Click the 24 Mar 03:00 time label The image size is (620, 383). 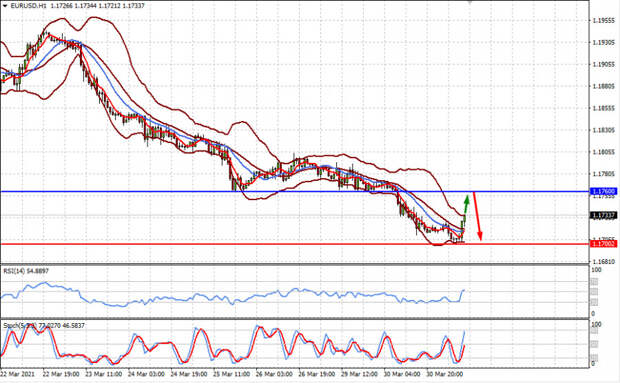point(146,374)
